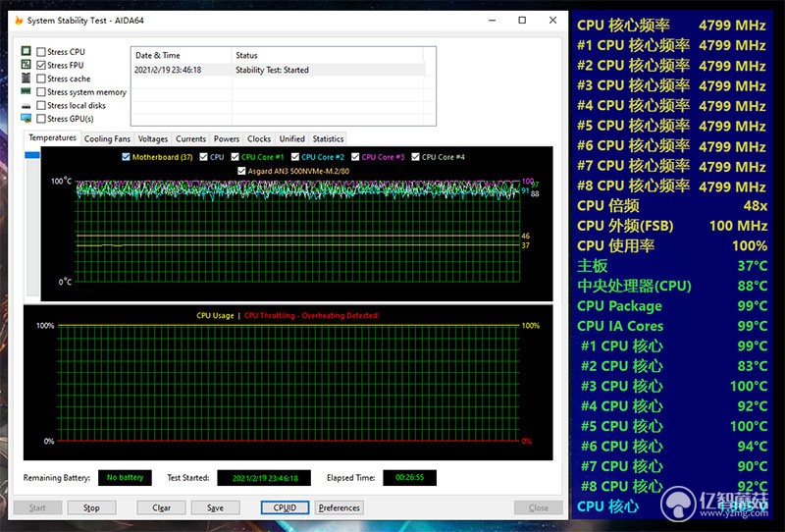785x532 pixels.
Task: Click the CPU Usage graph label
Action: (x=215, y=316)
